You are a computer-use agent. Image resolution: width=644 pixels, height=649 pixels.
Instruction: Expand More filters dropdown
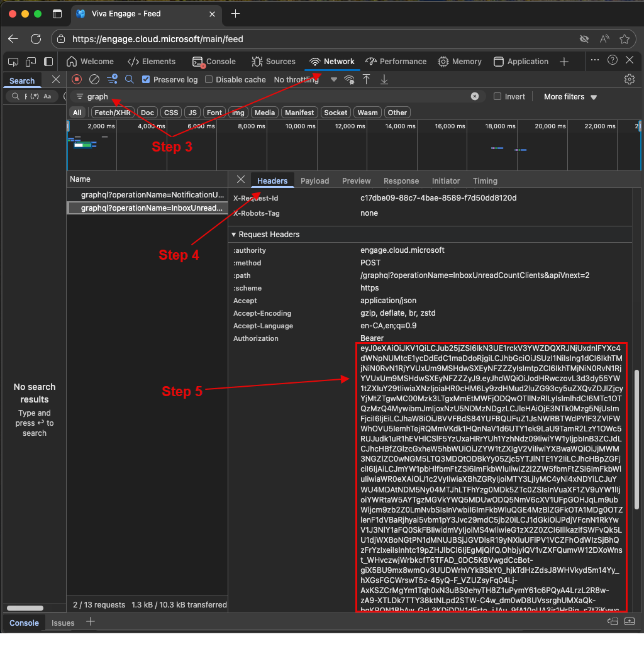(x=570, y=97)
